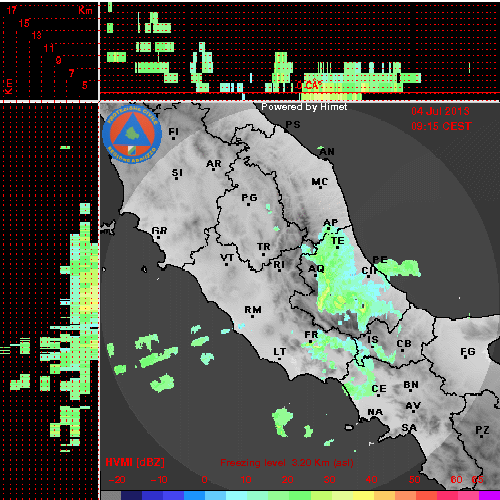
Task: Click the TE city label
Action: coord(338,240)
